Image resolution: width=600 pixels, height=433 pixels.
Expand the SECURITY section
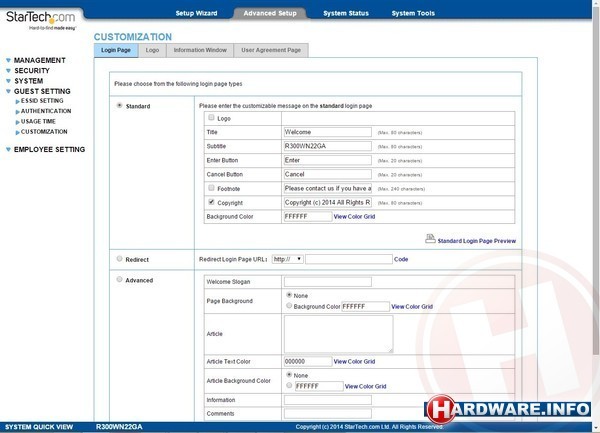32,71
